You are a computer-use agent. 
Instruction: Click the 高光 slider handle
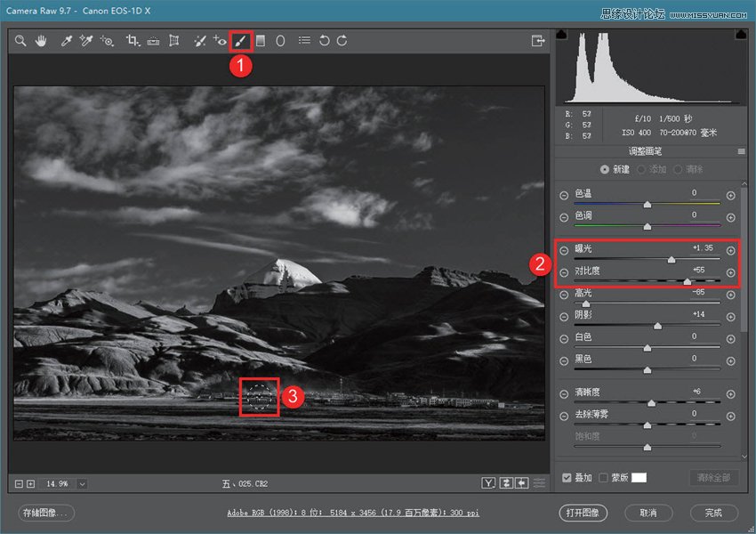(586, 303)
